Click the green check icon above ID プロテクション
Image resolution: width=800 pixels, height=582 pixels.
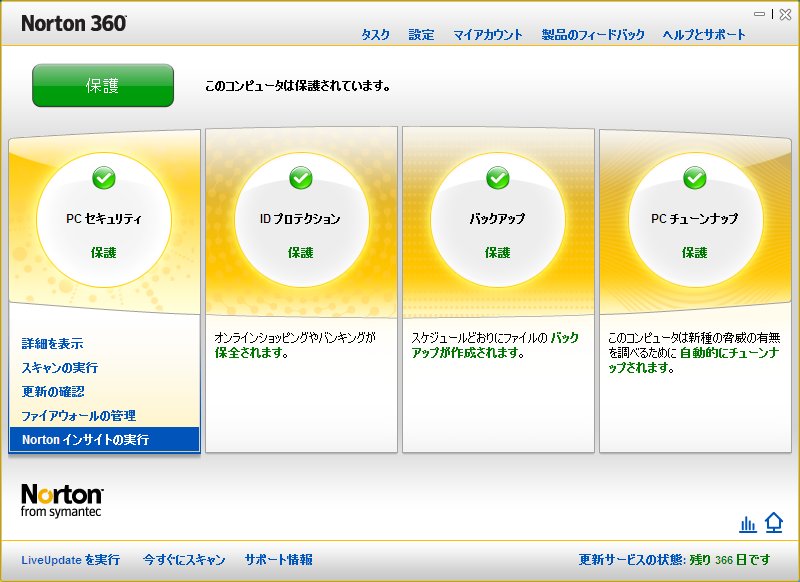[x=301, y=178]
